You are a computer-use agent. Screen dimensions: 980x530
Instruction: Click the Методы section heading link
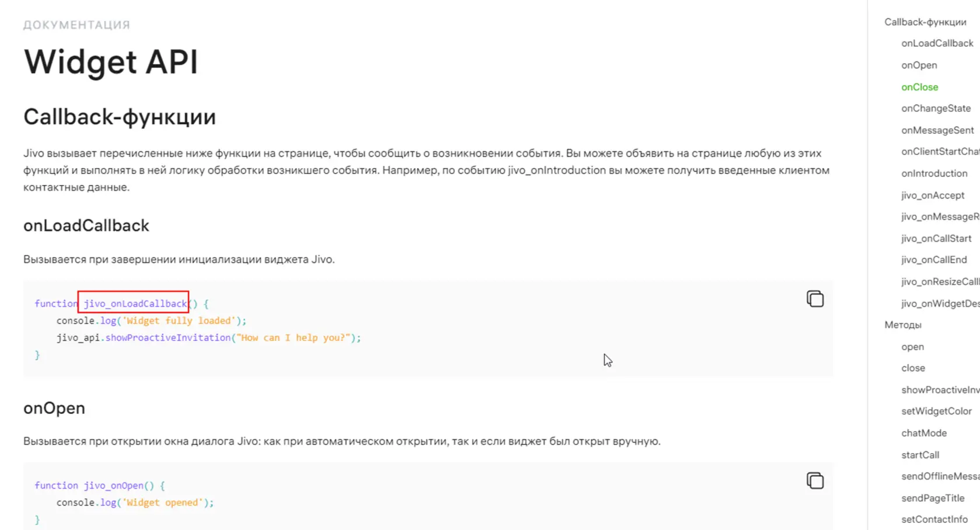903,325
